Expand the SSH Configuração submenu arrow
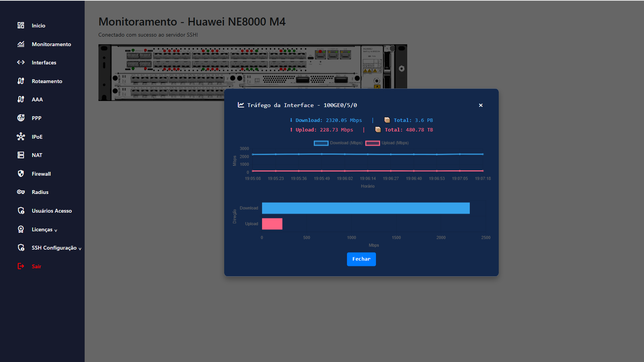The height and width of the screenshot is (362, 644). coord(80,248)
